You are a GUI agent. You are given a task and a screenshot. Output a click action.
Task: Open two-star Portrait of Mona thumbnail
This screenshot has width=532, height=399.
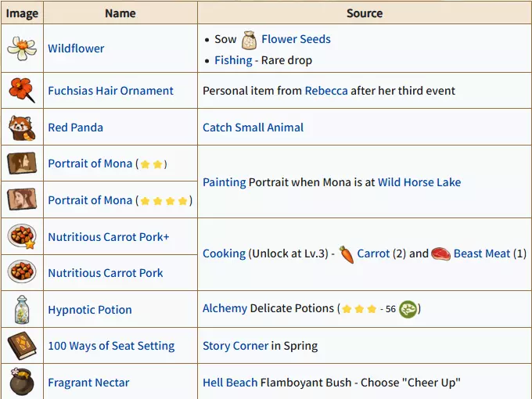coord(22,164)
